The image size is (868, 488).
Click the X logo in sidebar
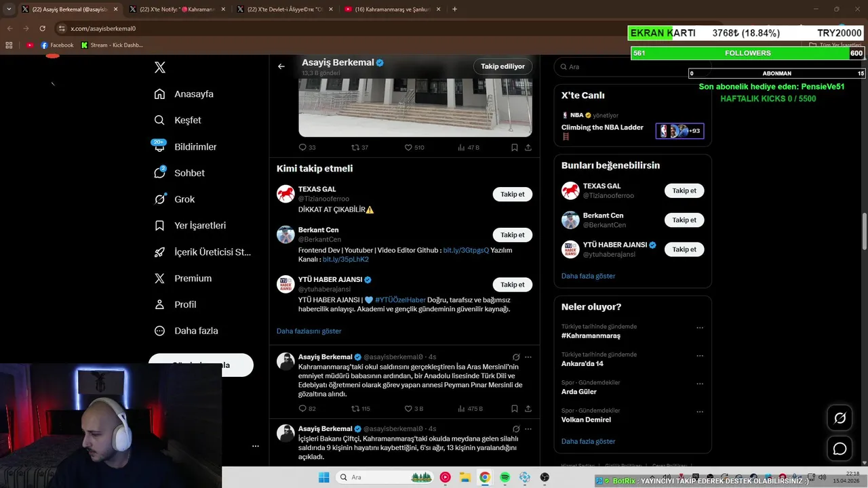pos(160,67)
